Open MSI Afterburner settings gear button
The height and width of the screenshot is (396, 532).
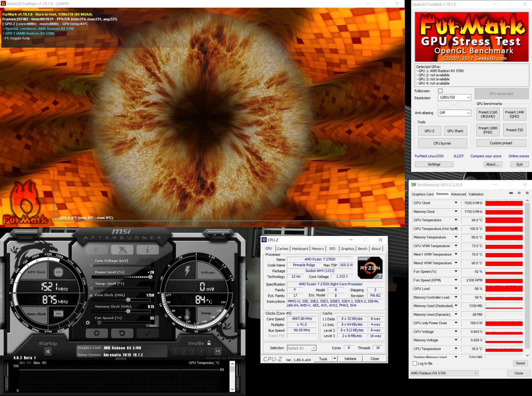(x=96, y=333)
